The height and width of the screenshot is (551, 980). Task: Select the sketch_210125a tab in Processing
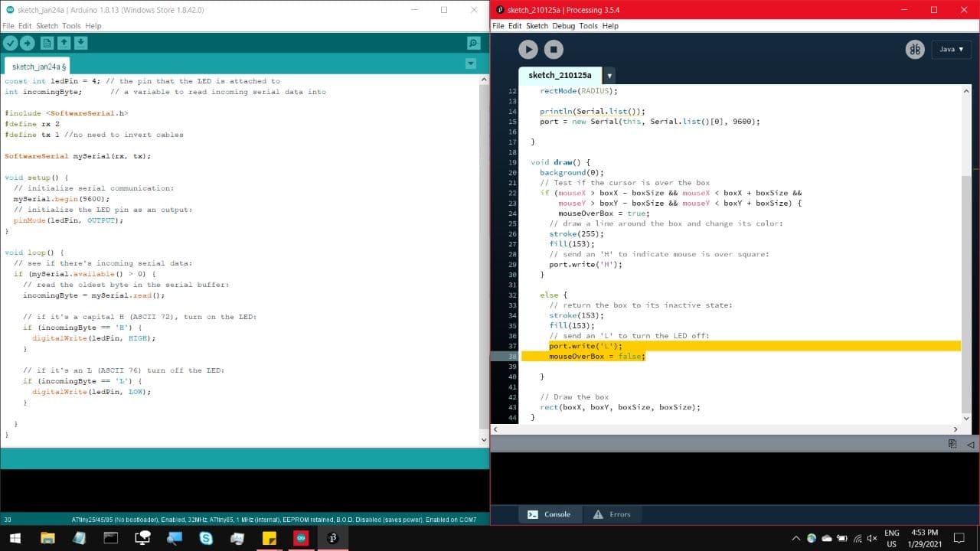tap(560, 75)
